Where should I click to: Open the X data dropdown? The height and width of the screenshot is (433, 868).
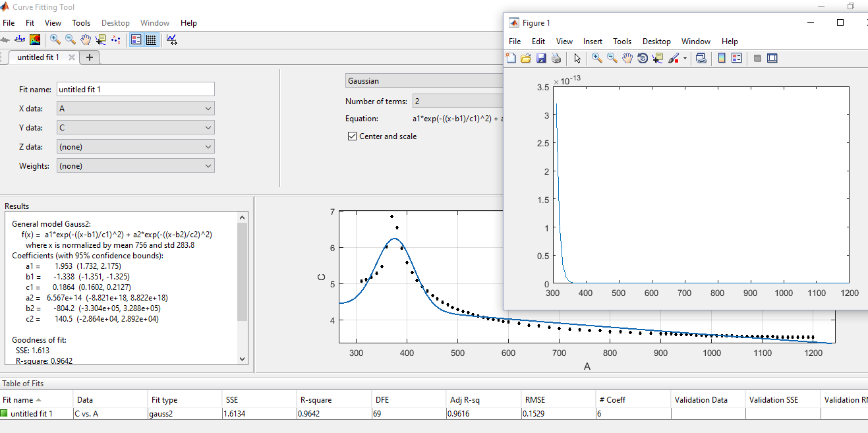pyautogui.click(x=136, y=109)
